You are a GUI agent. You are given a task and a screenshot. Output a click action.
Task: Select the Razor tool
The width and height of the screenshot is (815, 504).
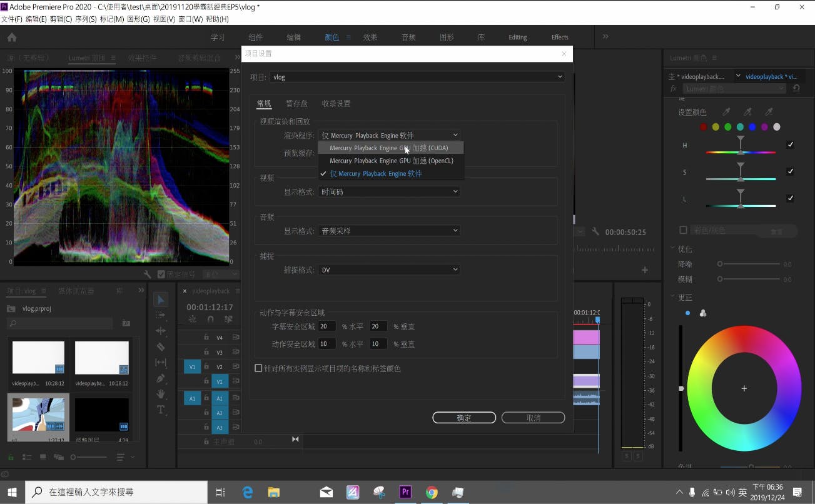(161, 346)
